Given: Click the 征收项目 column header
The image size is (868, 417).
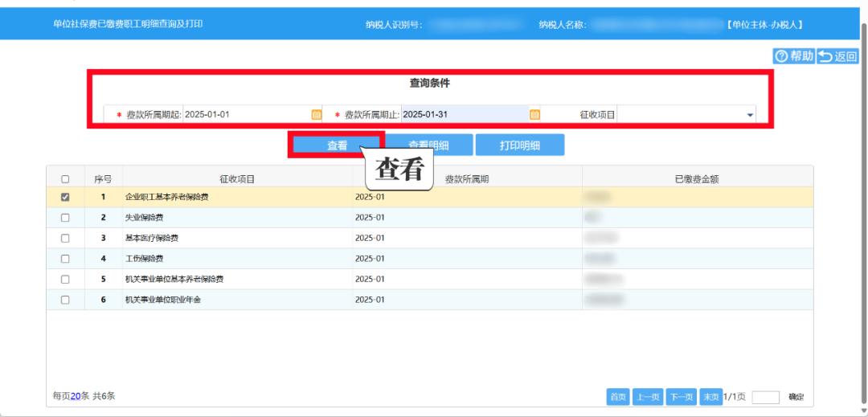Looking at the screenshot, I should [237, 179].
